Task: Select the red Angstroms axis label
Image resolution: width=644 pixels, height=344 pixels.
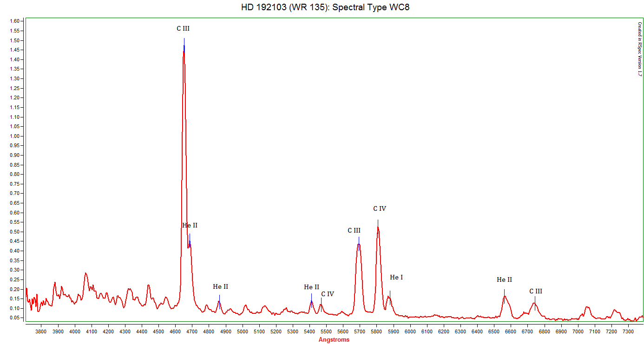Action: pos(334,340)
